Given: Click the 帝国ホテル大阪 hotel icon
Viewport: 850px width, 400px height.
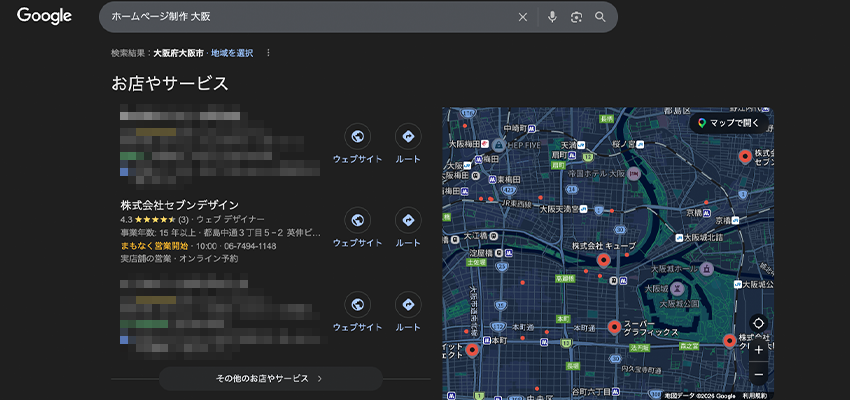Looking at the screenshot, I should click(x=634, y=174).
